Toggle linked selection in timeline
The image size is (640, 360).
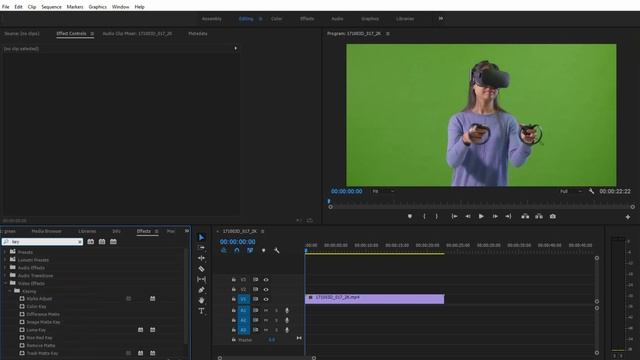pos(250,250)
